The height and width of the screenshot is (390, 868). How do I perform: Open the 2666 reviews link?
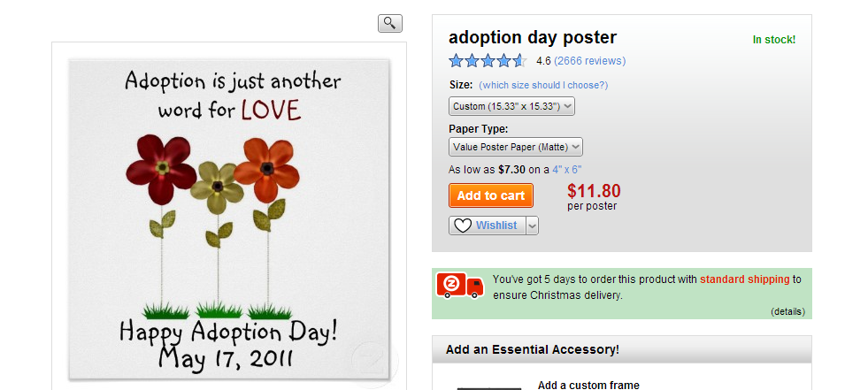coord(589,61)
